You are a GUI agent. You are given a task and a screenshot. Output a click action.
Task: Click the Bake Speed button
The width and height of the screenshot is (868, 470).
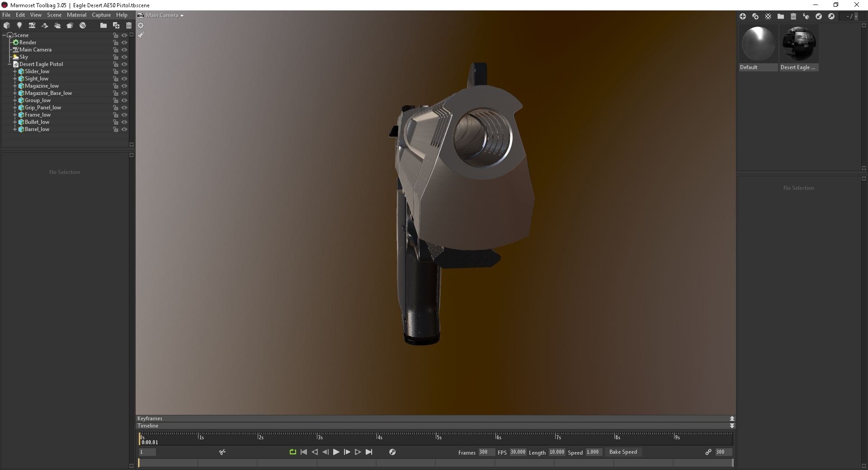(623, 452)
